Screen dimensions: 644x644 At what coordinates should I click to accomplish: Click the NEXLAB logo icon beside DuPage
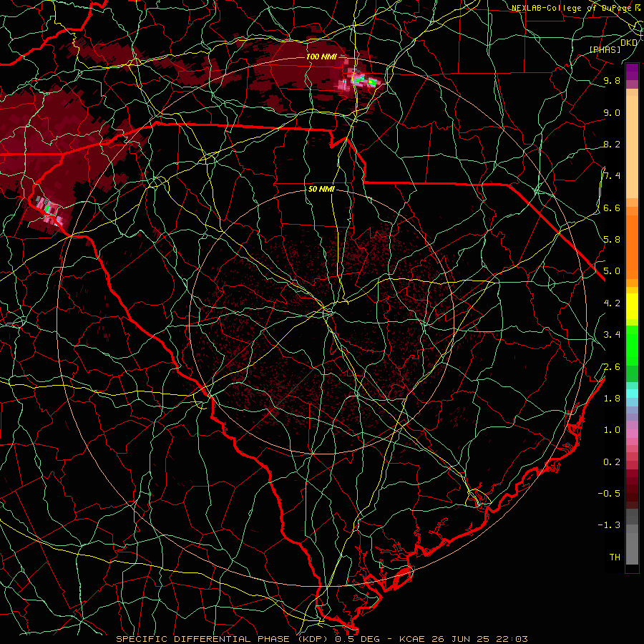(x=638, y=8)
